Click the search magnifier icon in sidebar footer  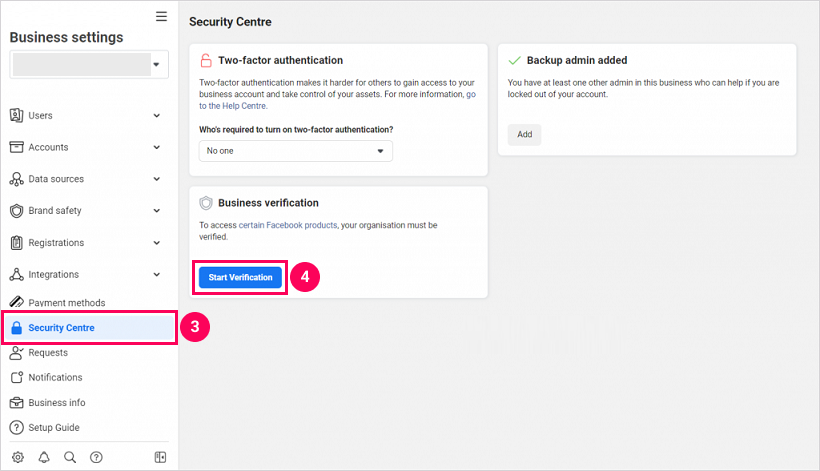[70, 457]
